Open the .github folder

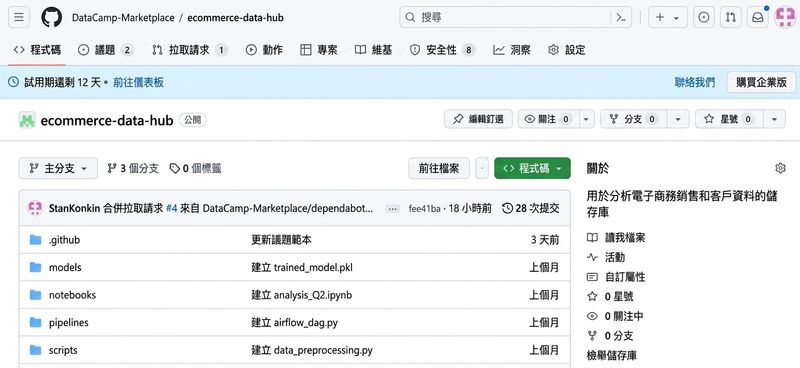(x=64, y=240)
